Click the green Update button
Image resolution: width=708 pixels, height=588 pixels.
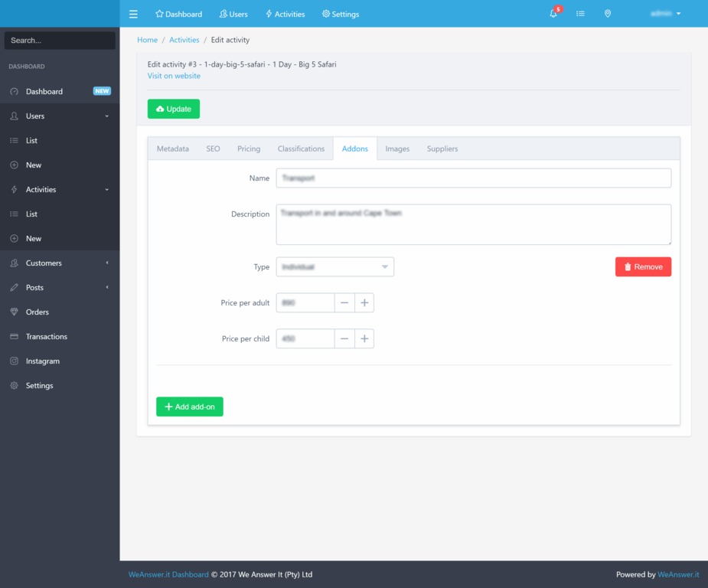(x=174, y=109)
